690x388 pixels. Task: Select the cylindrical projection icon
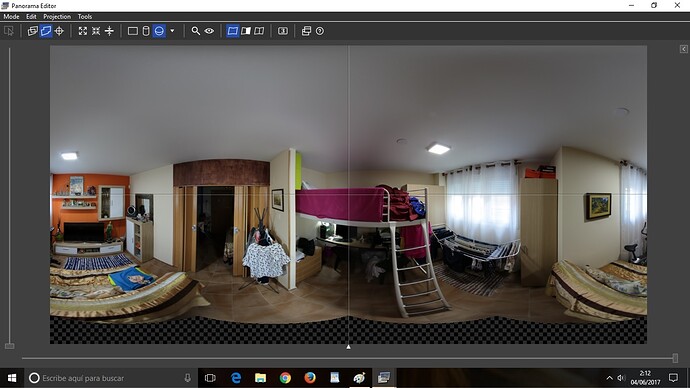coord(146,31)
